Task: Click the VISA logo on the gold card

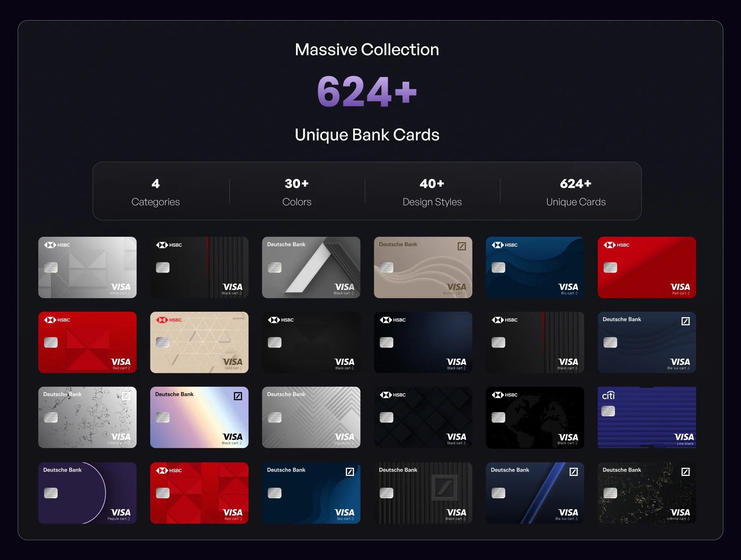Action: pyautogui.click(x=233, y=362)
